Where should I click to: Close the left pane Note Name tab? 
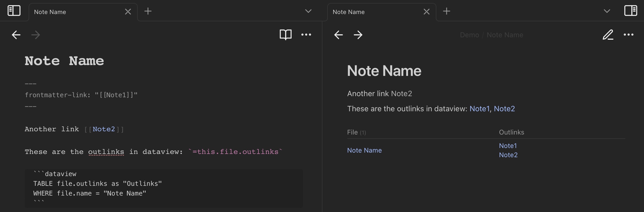coord(128,12)
